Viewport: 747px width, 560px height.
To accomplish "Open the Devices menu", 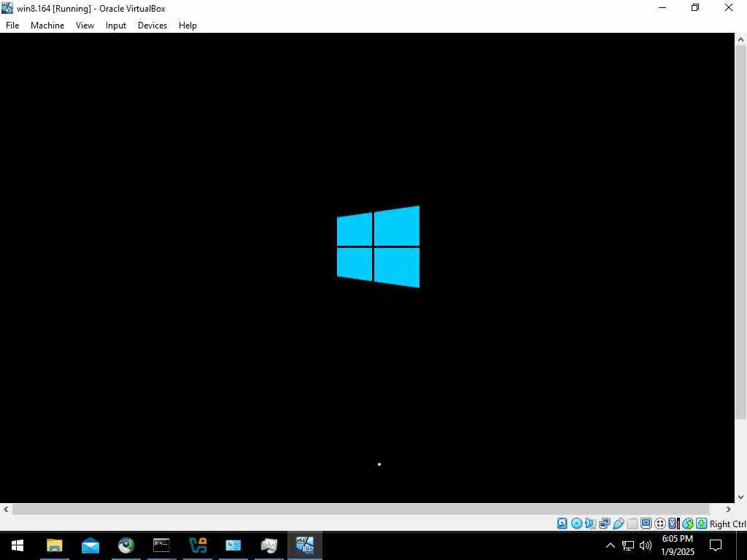I will (152, 26).
